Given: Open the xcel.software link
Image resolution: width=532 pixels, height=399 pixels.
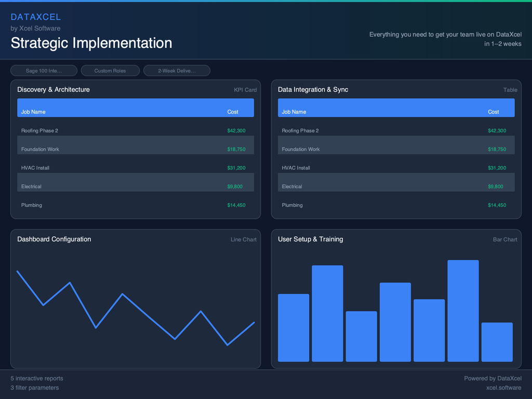Looking at the screenshot, I should click(x=503, y=388).
